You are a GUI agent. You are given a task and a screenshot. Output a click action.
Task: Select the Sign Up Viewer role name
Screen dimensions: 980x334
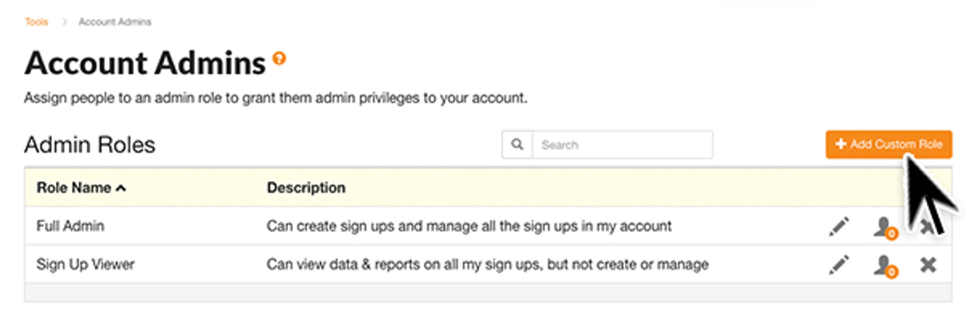click(85, 264)
